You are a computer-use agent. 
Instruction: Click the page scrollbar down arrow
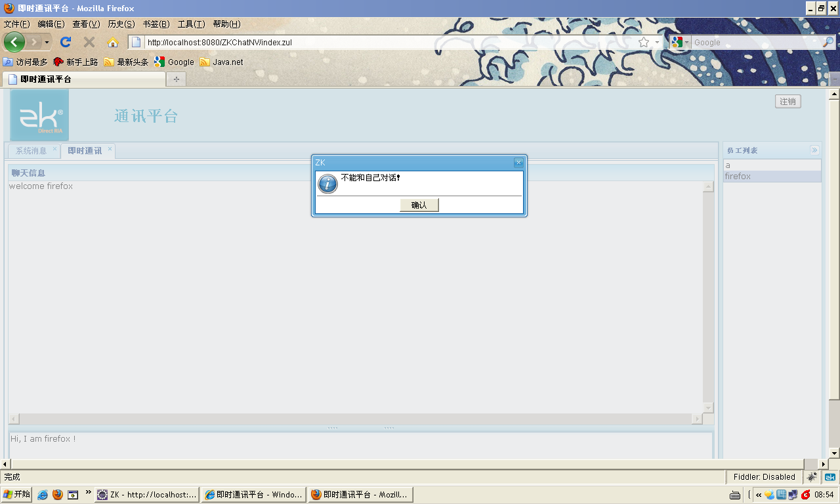coord(834,453)
